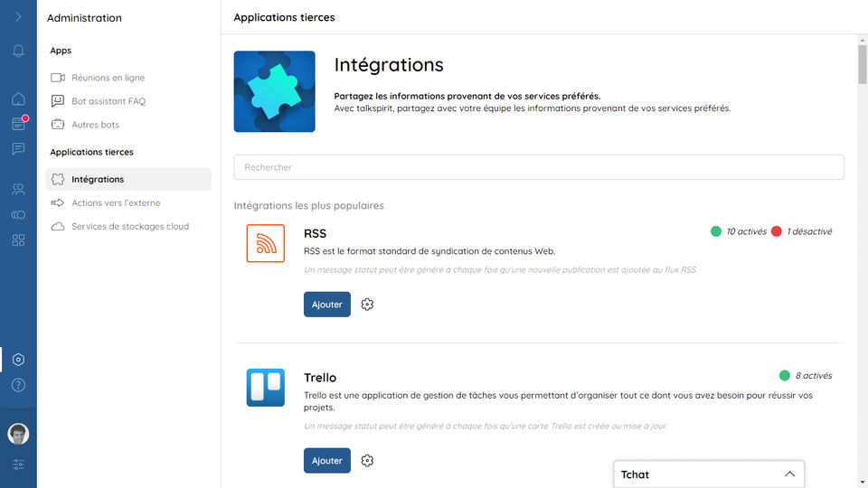Open preferences sliders icon at bottom

click(x=18, y=465)
